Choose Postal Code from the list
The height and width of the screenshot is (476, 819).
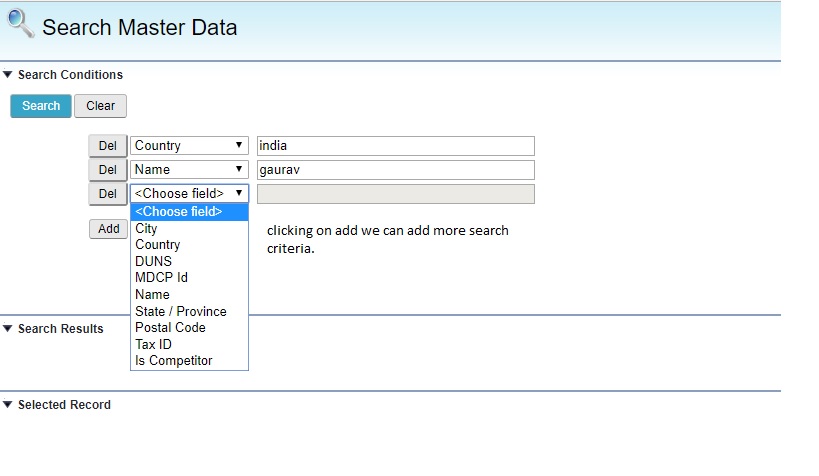coord(170,328)
